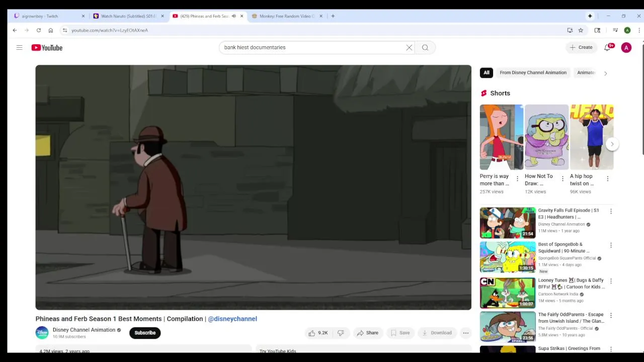Open options for SpongeBob & Squidward video

(611, 245)
